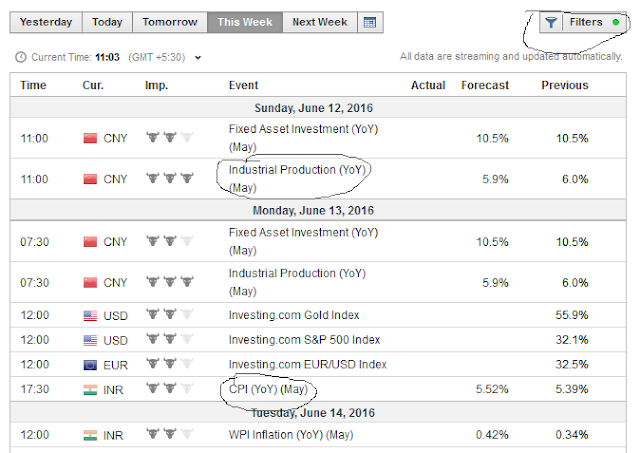The height and width of the screenshot is (453, 640).
Task: Open WPI Inflation (YoY) (May) event
Action: coord(291,433)
